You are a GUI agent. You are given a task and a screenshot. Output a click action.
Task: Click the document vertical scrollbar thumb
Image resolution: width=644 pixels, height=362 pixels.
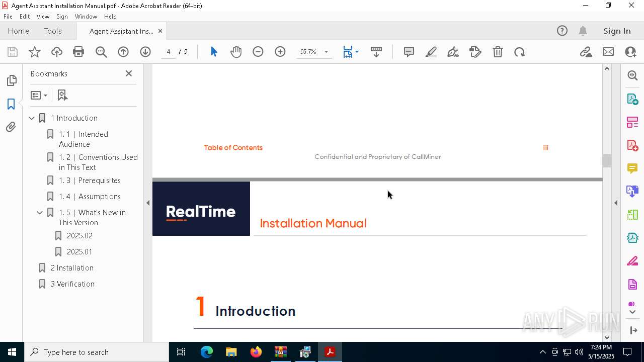[607, 160]
